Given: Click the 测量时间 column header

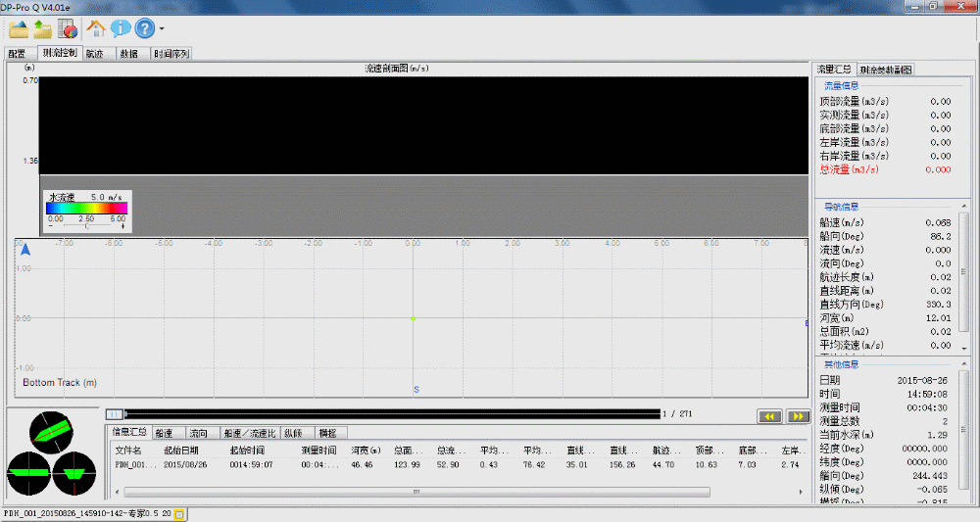Looking at the screenshot, I should (318, 451).
